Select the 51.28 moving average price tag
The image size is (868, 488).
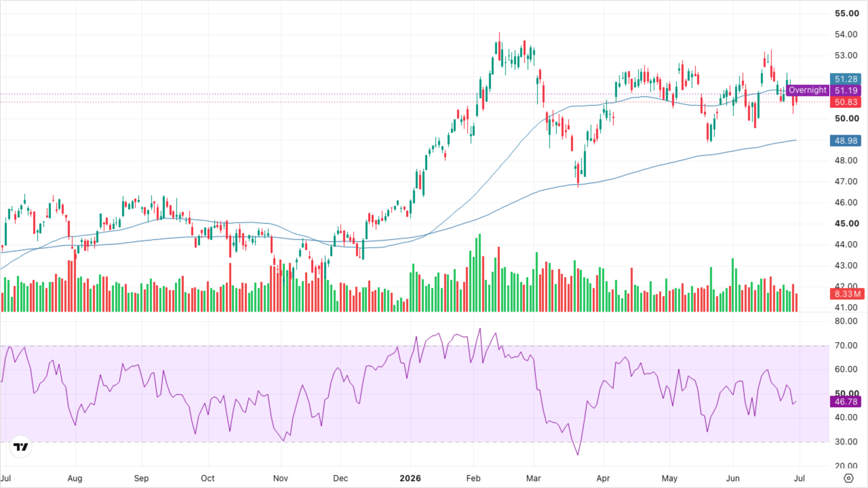pos(846,79)
